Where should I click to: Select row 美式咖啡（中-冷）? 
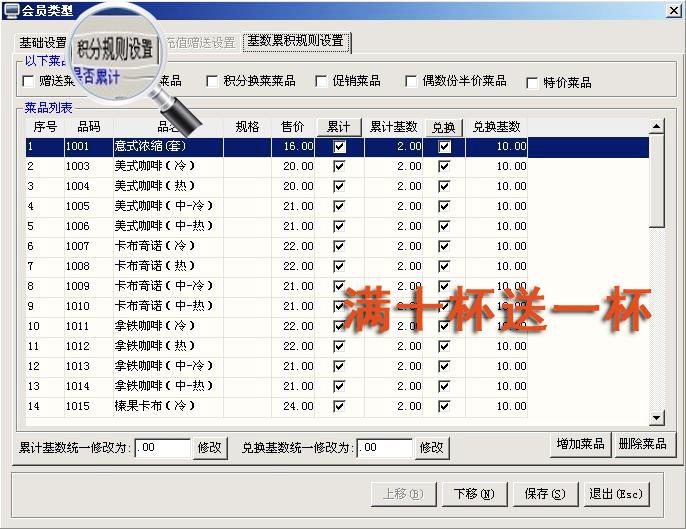pyautogui.click(x=276, y=206)
